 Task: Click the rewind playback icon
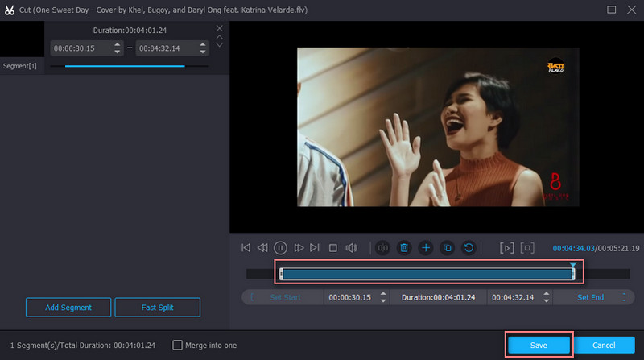point(263,248)
